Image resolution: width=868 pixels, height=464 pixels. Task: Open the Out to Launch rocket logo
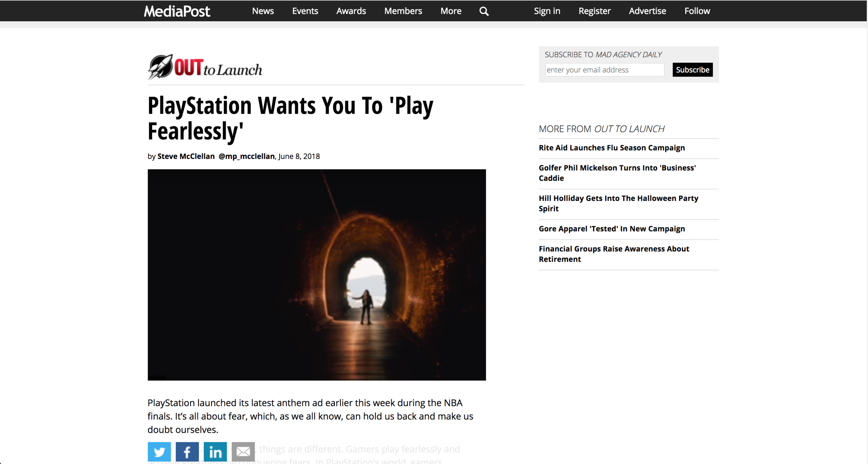click(205, 67)
